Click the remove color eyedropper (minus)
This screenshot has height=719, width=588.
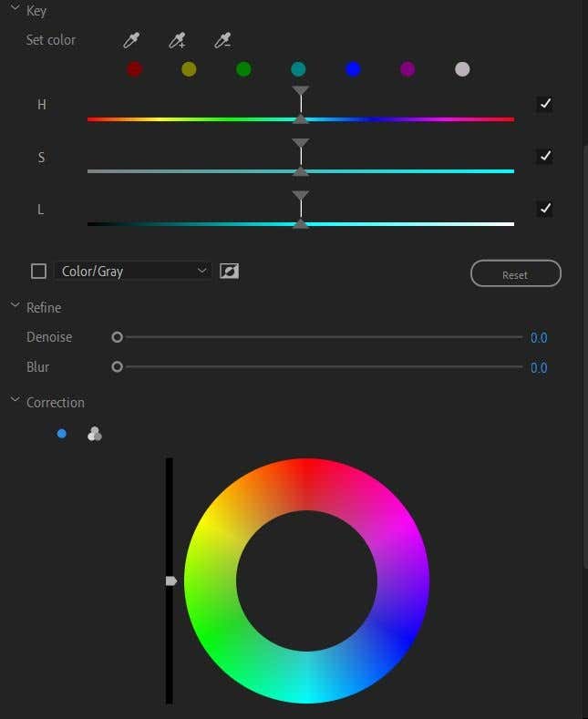pos(222,40)
